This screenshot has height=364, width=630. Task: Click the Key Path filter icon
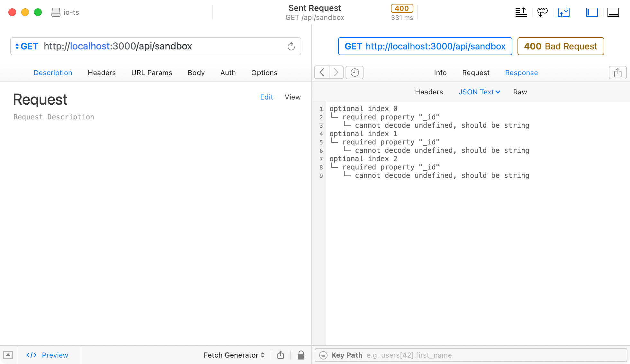(x=323, y=355)
